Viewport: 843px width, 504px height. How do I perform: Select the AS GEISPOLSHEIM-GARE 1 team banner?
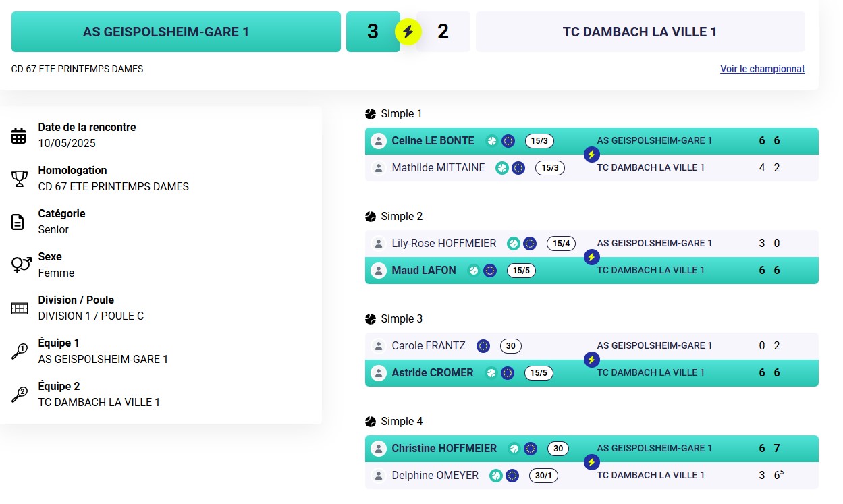(176, 32)
